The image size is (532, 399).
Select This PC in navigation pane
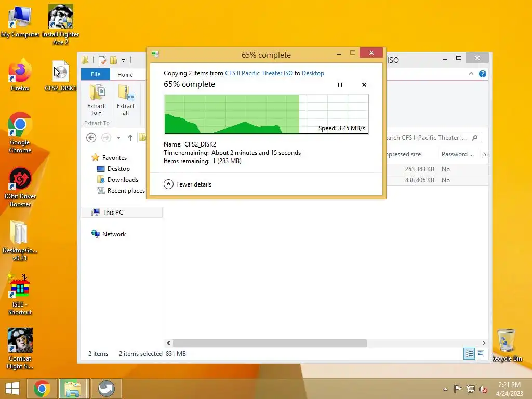pos(122,212)
